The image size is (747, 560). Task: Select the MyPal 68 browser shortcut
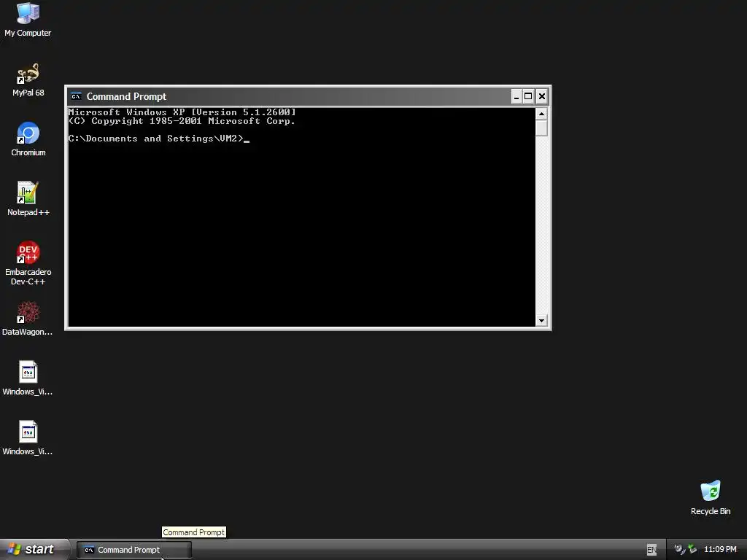pyautogui.click(x=28, y=79)
